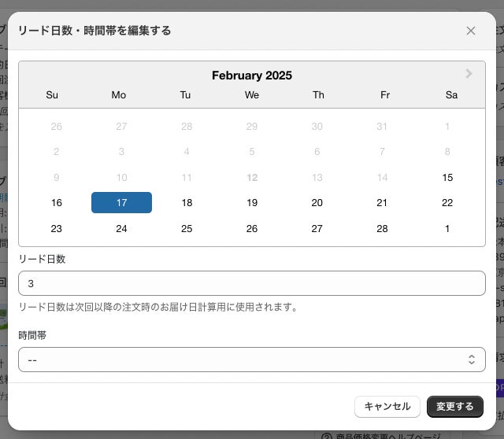504x439 pixels.
Task: Choose February 24 as the date
Action: [x=121, y=229]
